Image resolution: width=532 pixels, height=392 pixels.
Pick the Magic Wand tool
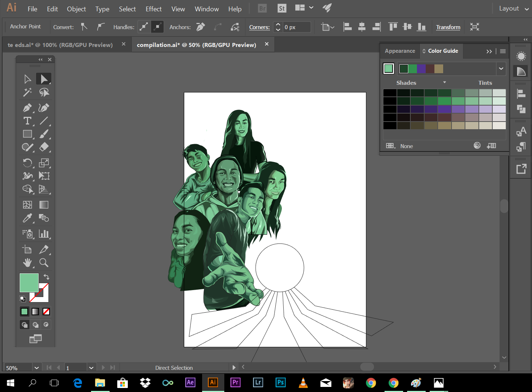(x=27, y=92)
